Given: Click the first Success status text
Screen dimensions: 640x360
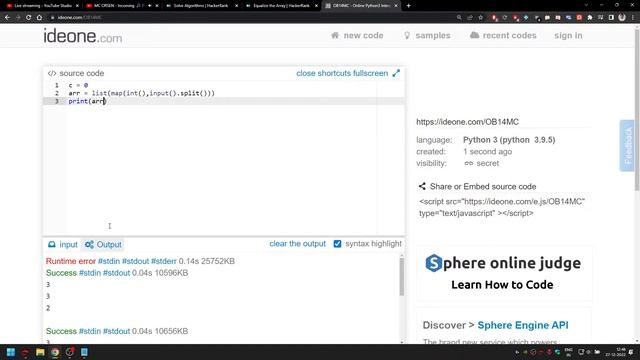Looking at the screenshot, I should [x=61, y=273].
